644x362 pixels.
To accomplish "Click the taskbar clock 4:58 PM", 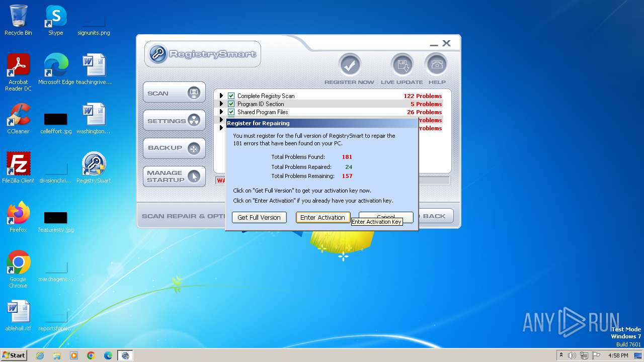I will pos(618,355).
